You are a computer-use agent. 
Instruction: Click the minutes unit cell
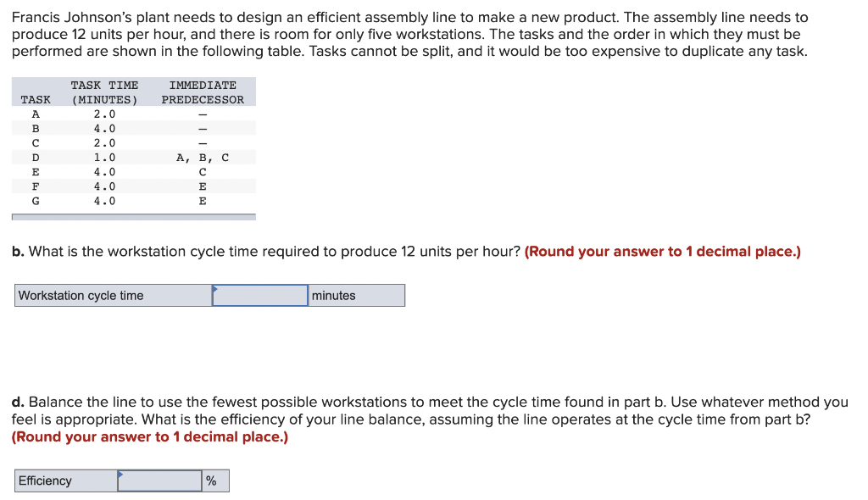357,295
